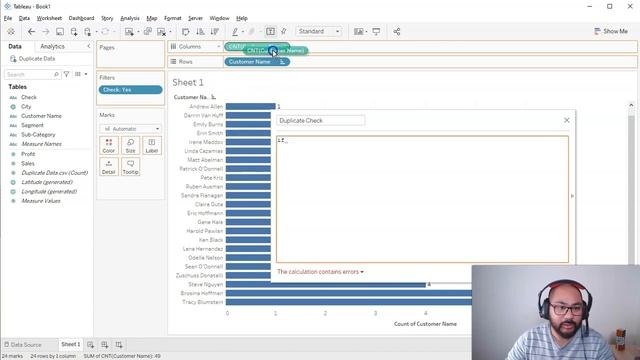Image resolution: width=640 pixels, height=360 pixels.
Task: Select the Sales measure
Action: click(x=27, y=163)
